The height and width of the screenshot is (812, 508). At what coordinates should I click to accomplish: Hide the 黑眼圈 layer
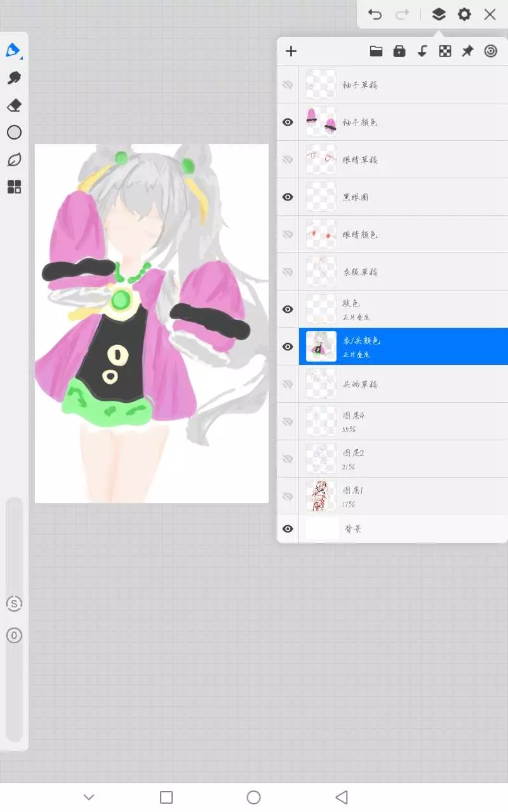(x=288, y=197)
